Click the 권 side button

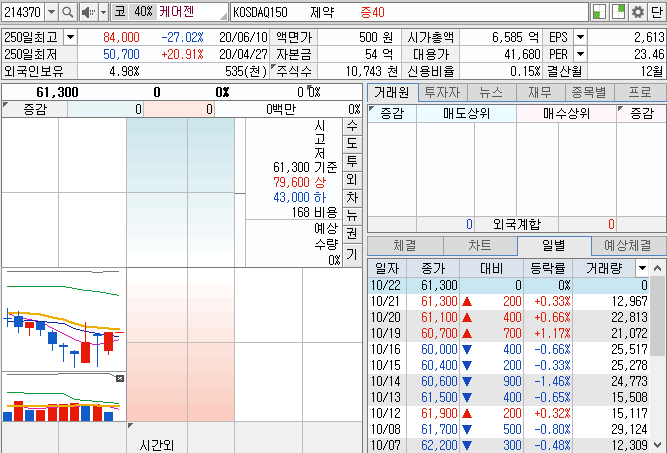click(x=352, y=233)
